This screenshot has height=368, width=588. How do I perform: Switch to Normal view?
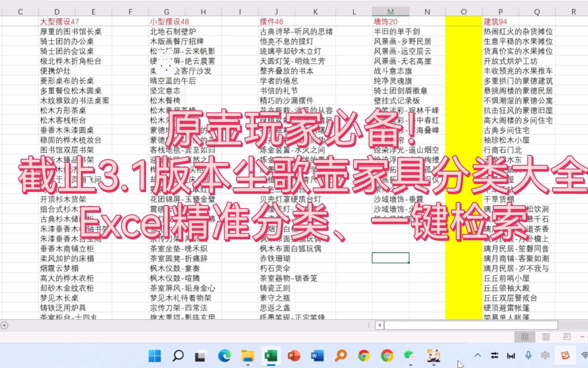(525, 337)
